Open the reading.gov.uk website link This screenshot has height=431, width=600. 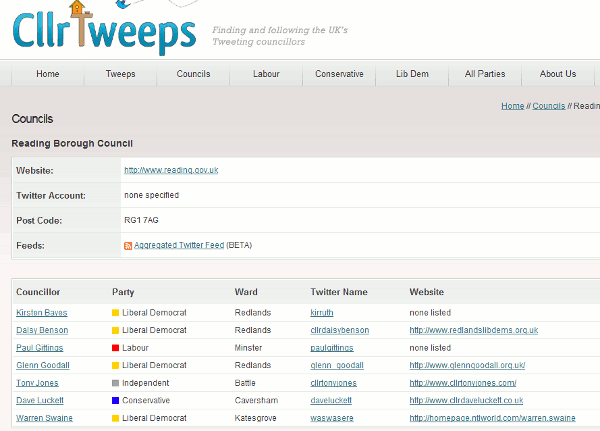(171, 170)
